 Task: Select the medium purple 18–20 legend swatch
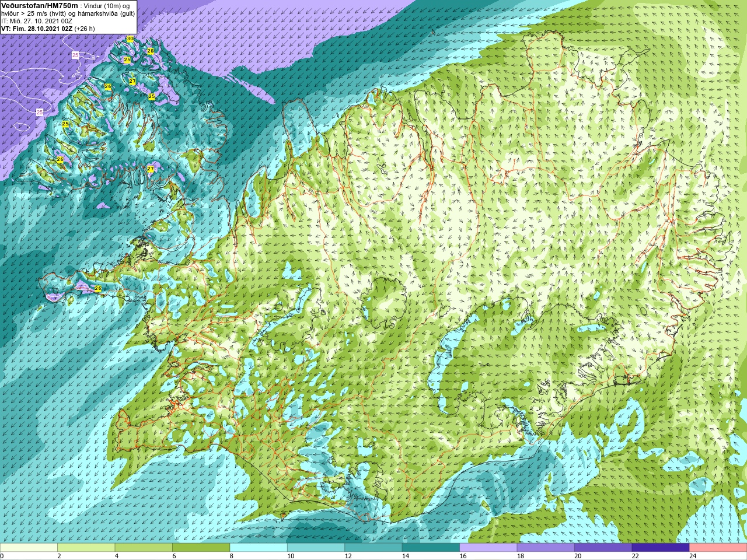pos(546,548)
